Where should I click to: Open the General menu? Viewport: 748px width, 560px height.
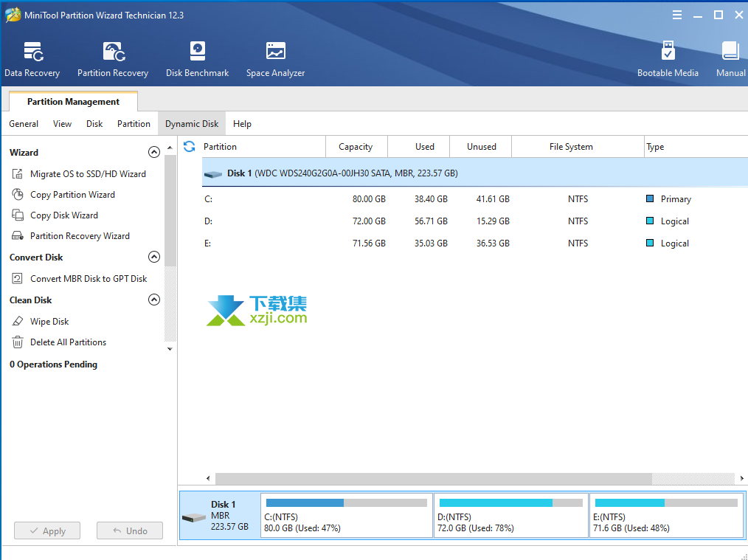coord(24,124)
